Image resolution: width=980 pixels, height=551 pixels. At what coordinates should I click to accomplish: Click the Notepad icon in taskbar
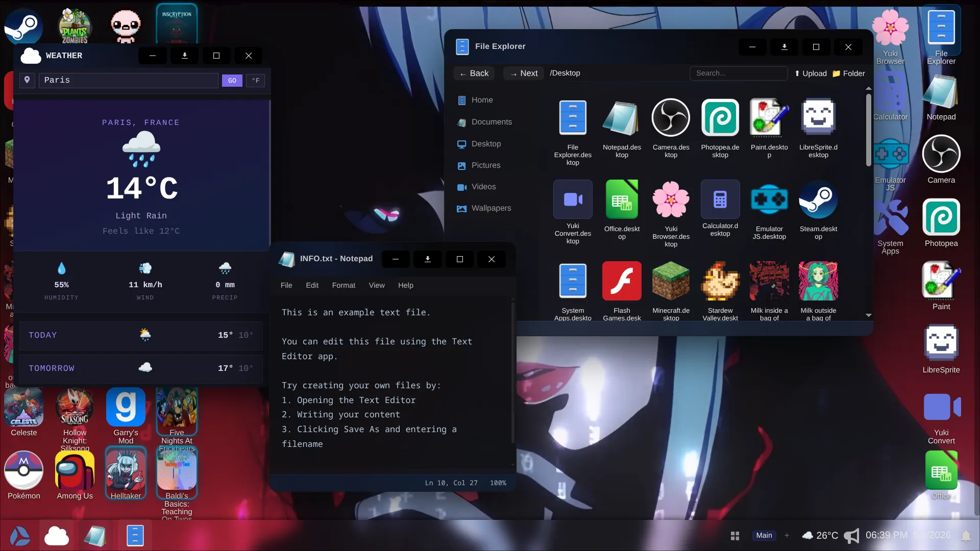[95, 536]
